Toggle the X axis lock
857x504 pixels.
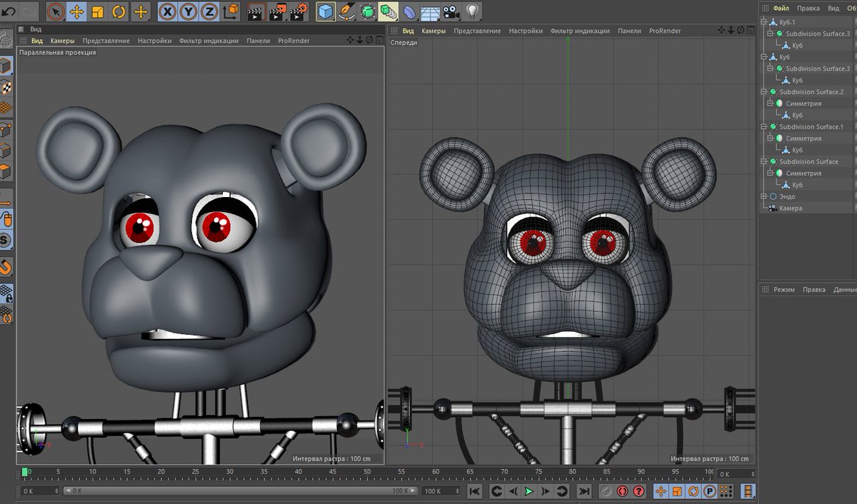(167, 11)
